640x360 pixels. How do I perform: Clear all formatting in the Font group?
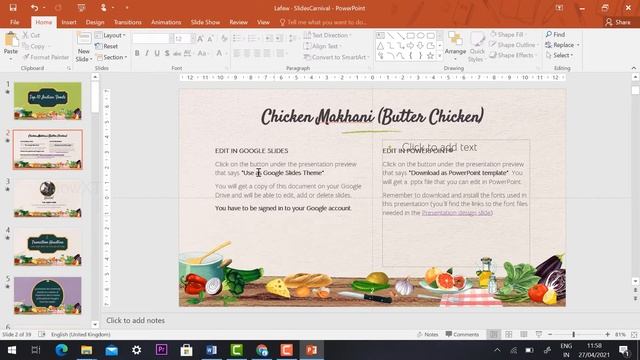click(x=224, y=39)
